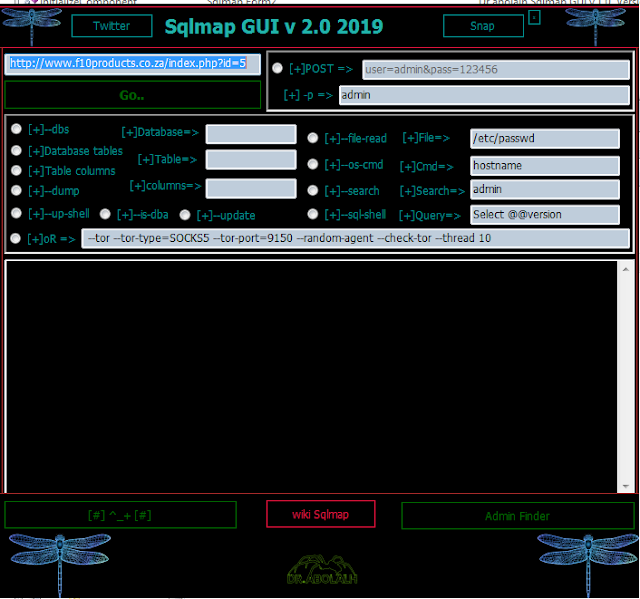Viewport: 640px width, 599px height.
Task: Open the Twitter button
Action: click(112, 26)
